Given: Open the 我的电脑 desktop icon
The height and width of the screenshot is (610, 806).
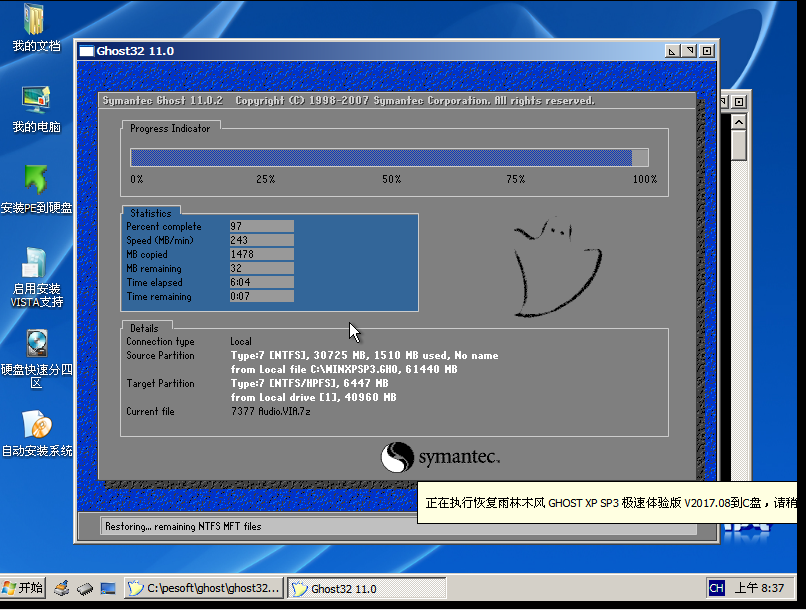Looking at the screenshot, I should (x=36, y=109).
